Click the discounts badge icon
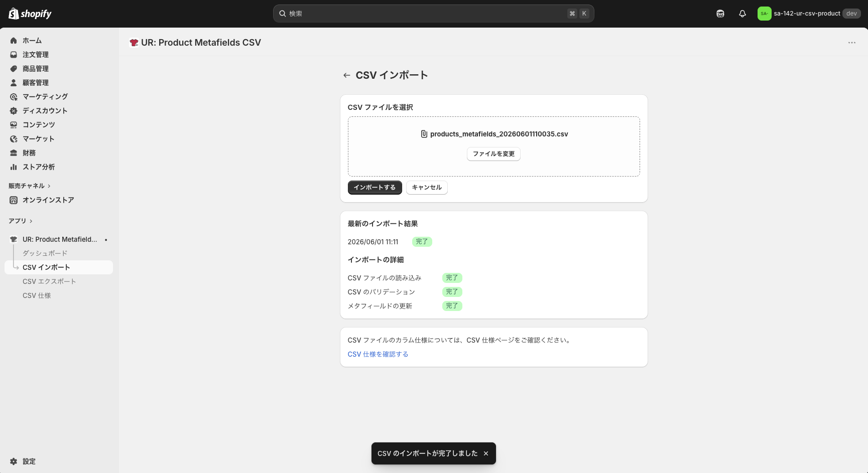 (x=14, y=111)
